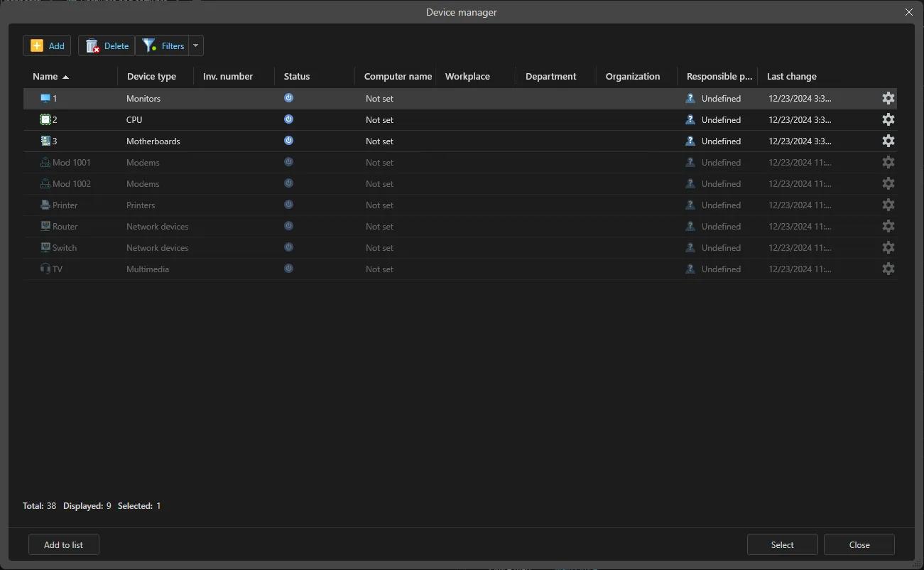Open settings gear for Switch row

click(888, 247)
